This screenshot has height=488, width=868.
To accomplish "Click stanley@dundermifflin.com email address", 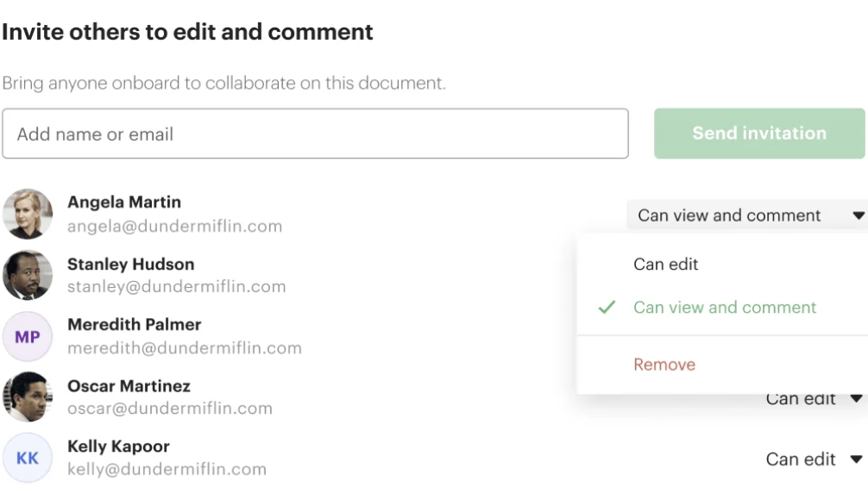I will 176,286.
